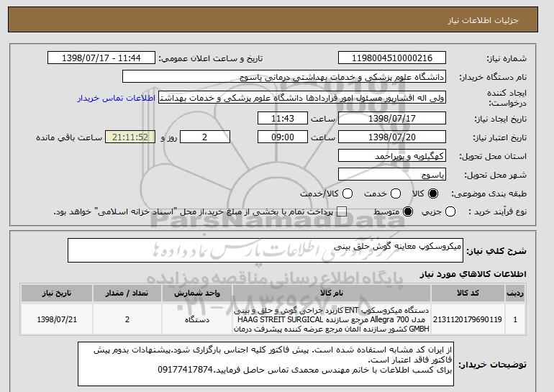Click the نام کالا column header
This screenshot has height=392, width=554.
[x=332, y=293]
